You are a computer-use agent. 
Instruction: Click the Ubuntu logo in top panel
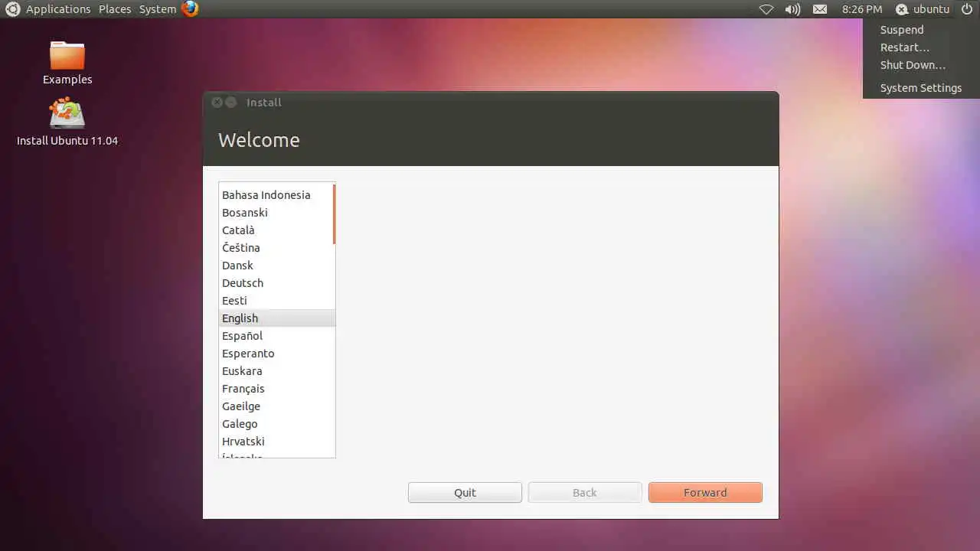[x=12, y=9]
